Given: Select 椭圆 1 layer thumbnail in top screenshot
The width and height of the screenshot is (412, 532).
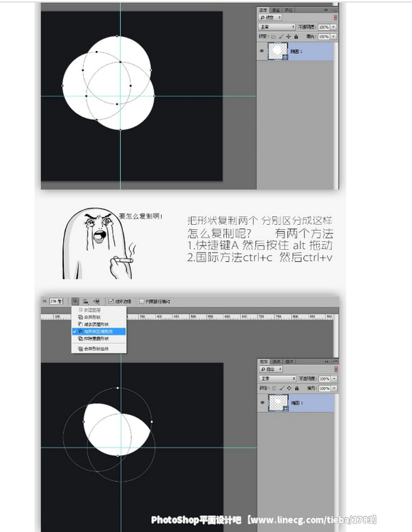Looking at the screenshot, I should coord(278,51).
